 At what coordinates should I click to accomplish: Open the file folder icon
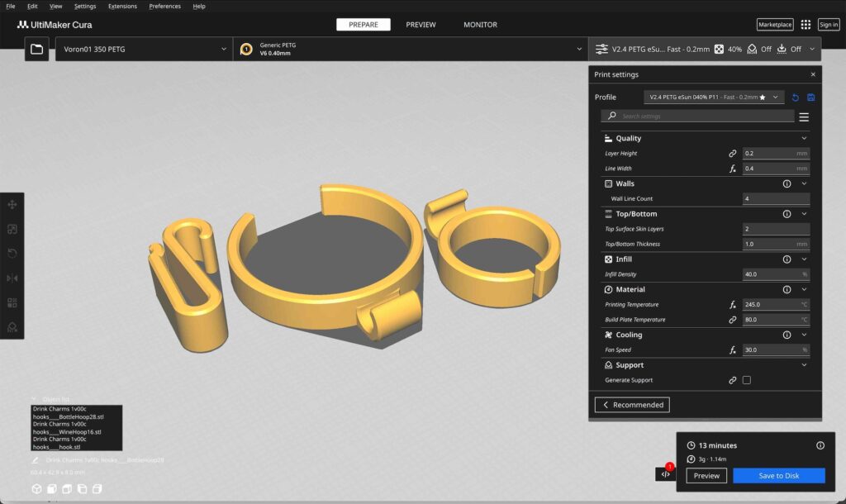[36, 49]
